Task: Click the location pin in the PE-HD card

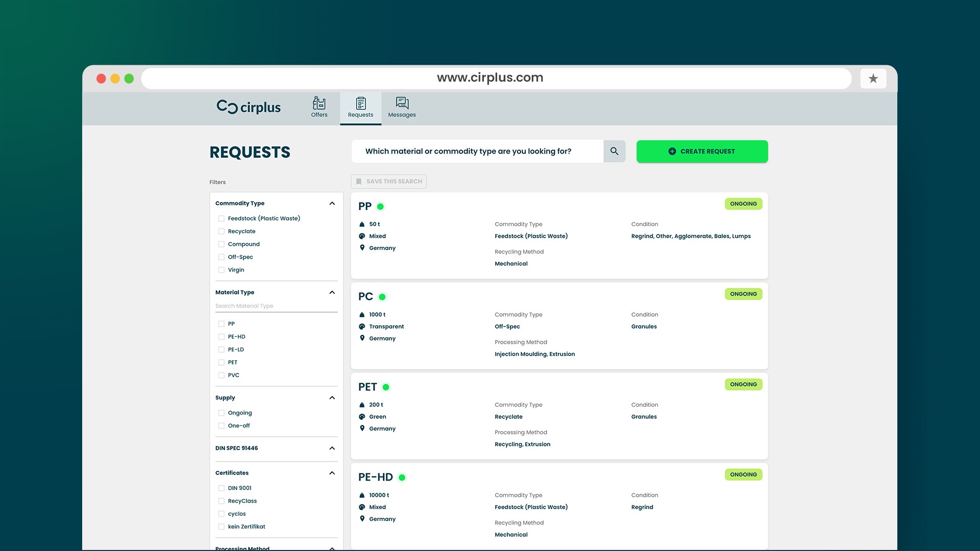Action: (x=362, y=519)
